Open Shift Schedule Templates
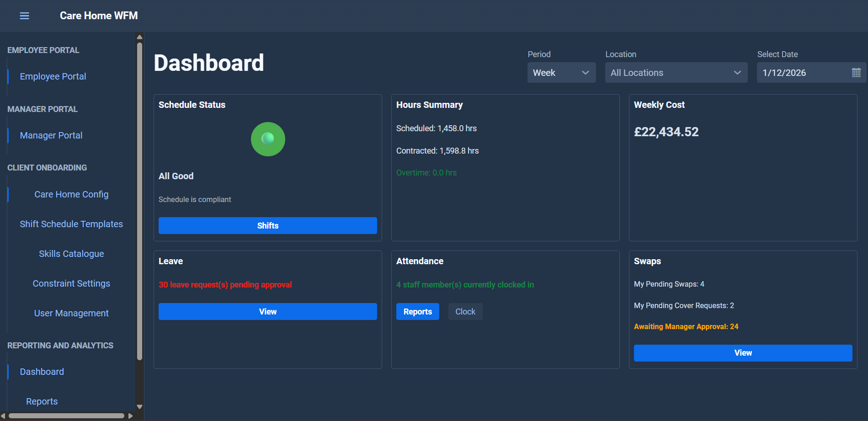The width and height of the screenshot is (868, 421). click(x=71, y=224)
